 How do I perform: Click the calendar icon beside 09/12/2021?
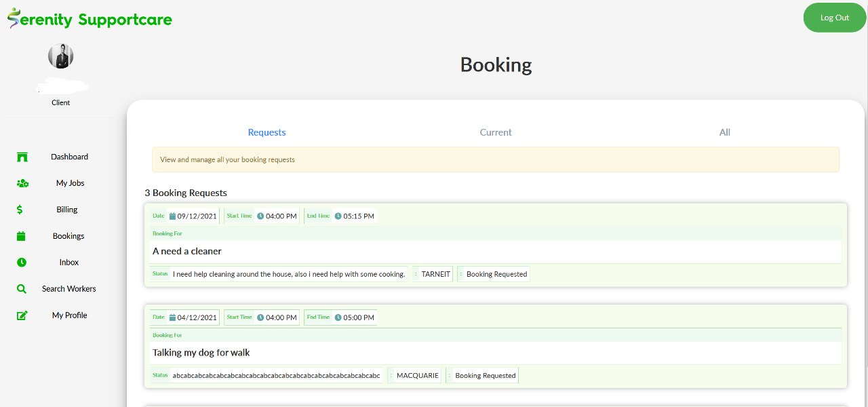click(x=172, y=216)
